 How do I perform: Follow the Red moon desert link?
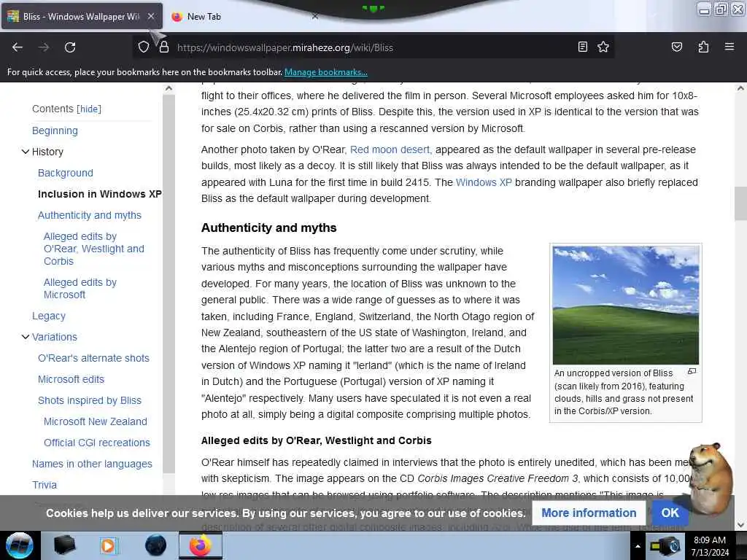(x=391, y=149)
